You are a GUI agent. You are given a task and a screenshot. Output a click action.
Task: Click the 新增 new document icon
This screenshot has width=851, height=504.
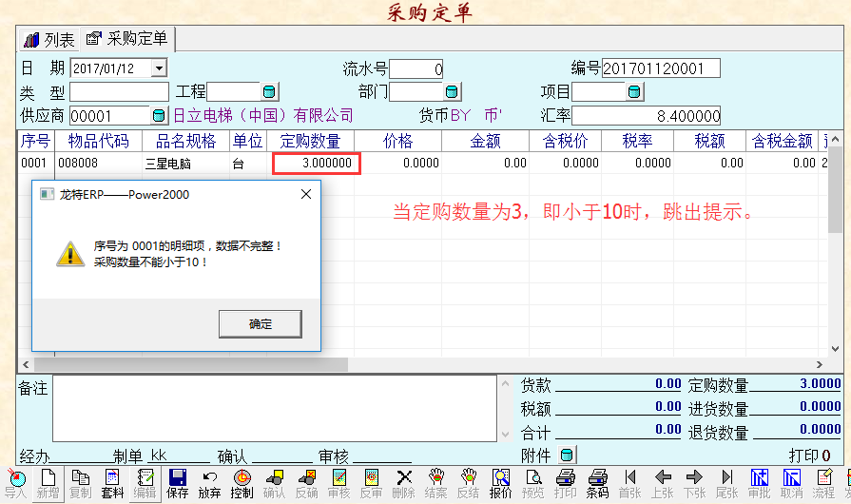click(48, 484)
